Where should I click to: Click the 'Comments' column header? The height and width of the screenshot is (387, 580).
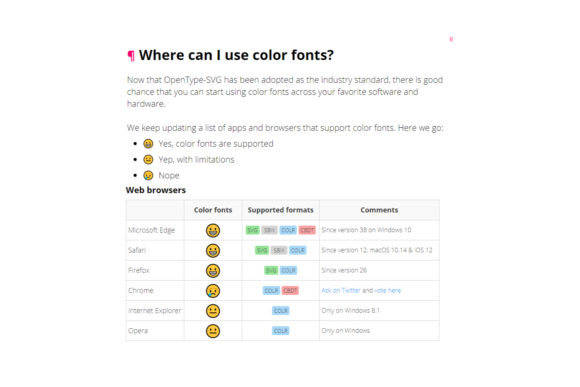[379, 210]
